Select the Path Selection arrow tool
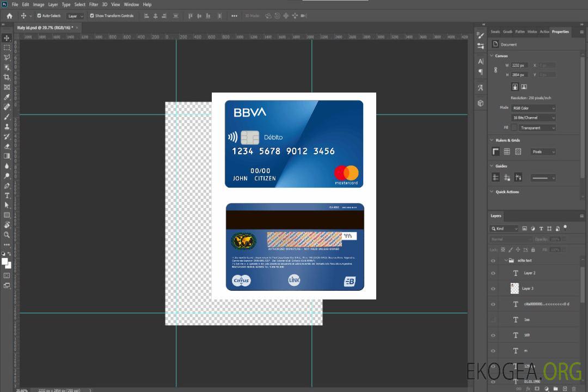 [x=7, y=205]
